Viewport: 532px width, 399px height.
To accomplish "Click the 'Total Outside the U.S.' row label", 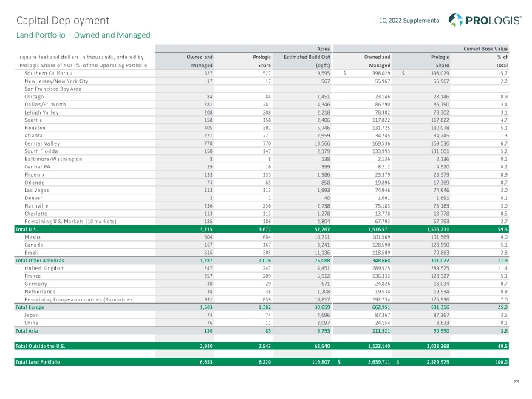I will pyautogui.click(x=40, y=347).
